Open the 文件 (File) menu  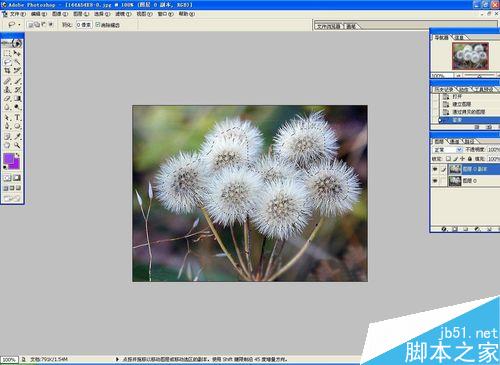tap(17, 14)
